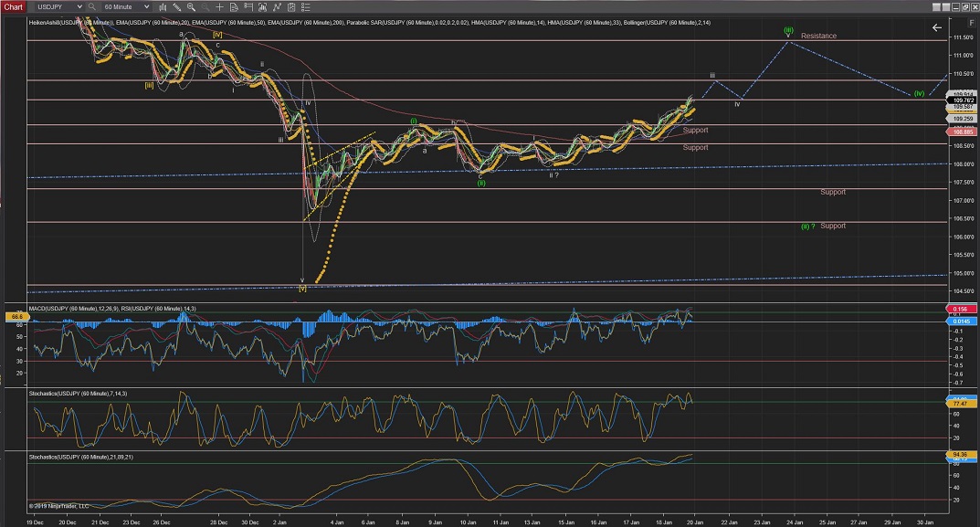
Task: Click the zoom in magnifier icon
Action: pyautogui.click(x=191, y=6)
